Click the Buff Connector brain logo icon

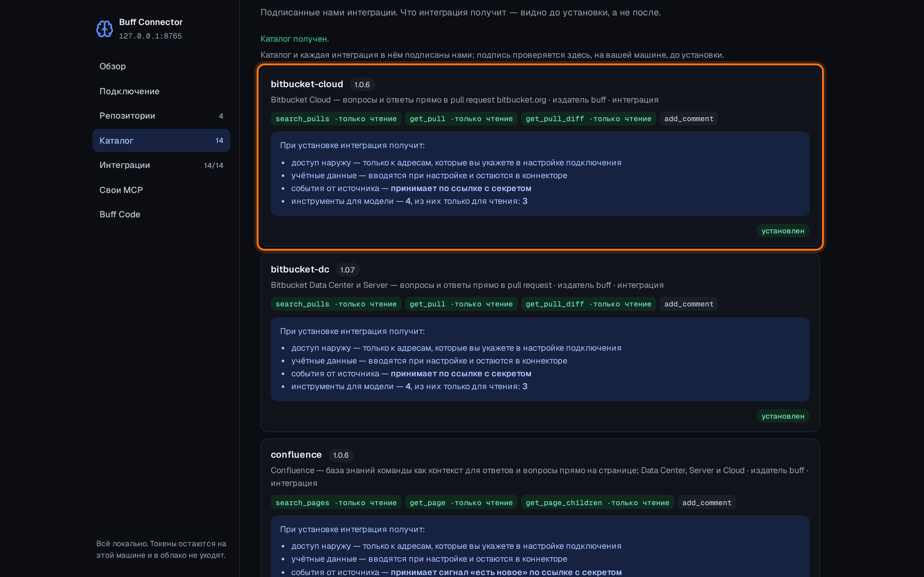click(x=104, y=29)
